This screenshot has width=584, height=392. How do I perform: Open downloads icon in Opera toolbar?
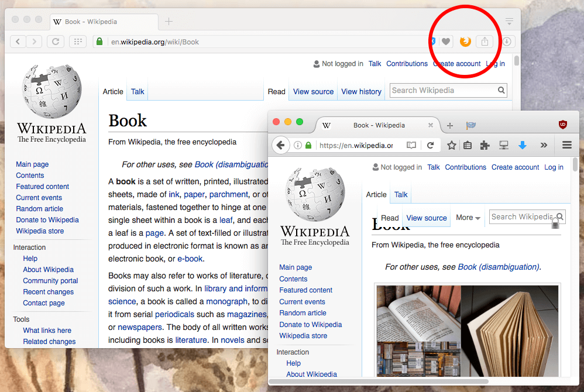click(x=507, y=42)
